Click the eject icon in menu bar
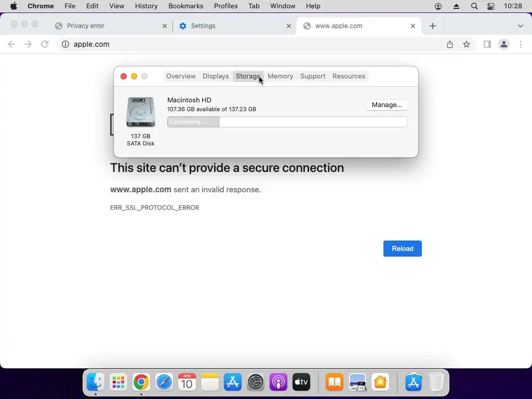This screenshot has height=399, width=532. [456, 6]
